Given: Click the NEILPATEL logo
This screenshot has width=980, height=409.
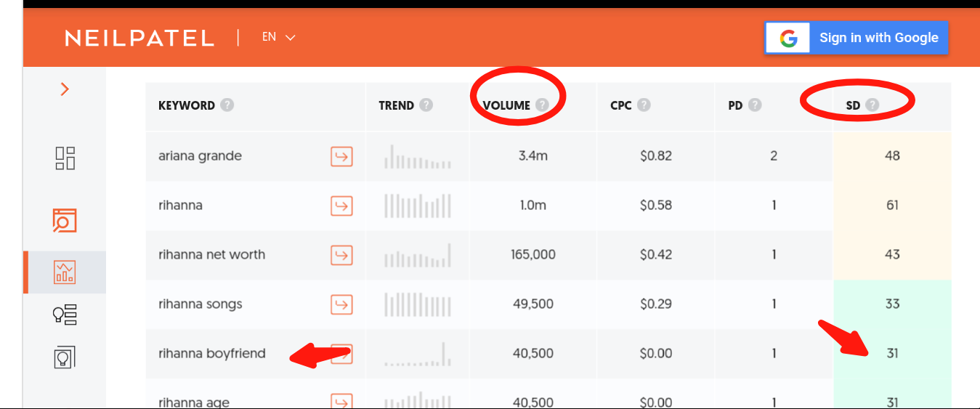Looking at the screenshot, I should click(139, 38).
